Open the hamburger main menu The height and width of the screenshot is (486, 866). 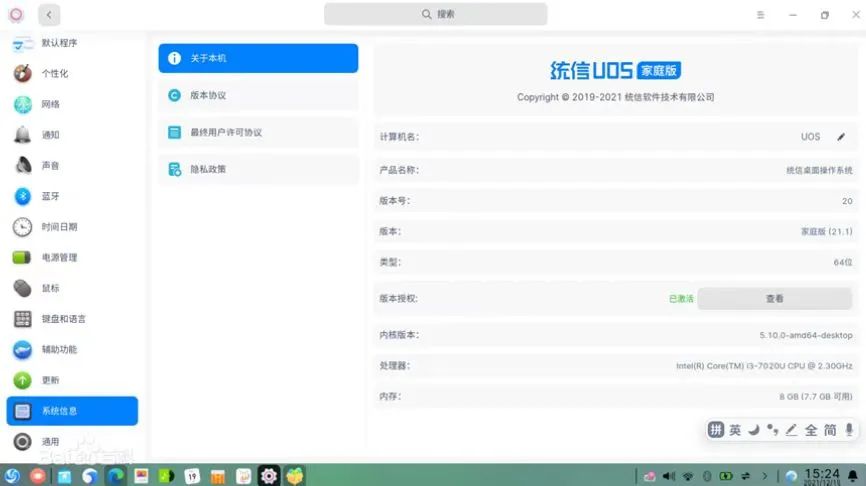tap(761, 15)
